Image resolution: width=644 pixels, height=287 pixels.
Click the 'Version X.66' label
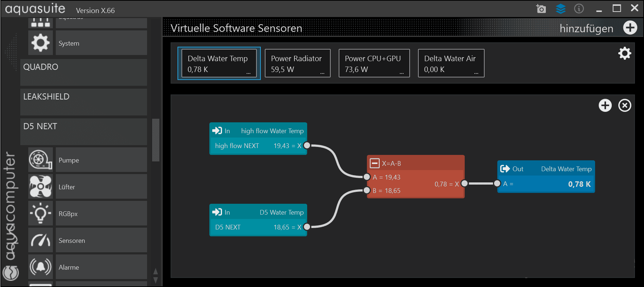pos(95,10)
